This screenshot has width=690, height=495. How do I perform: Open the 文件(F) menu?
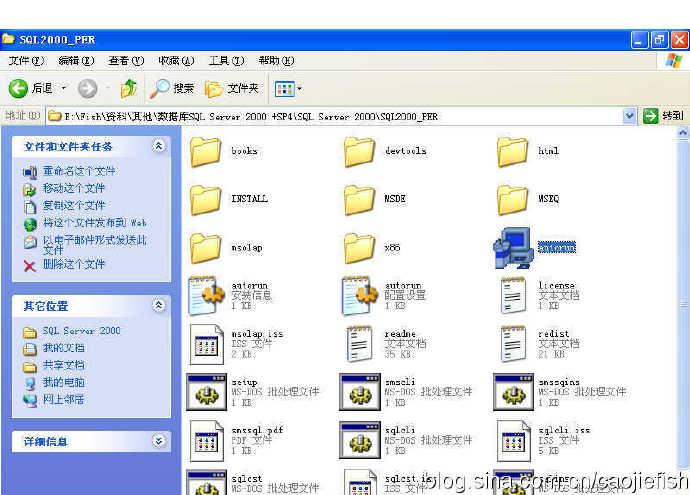[26, 61]
